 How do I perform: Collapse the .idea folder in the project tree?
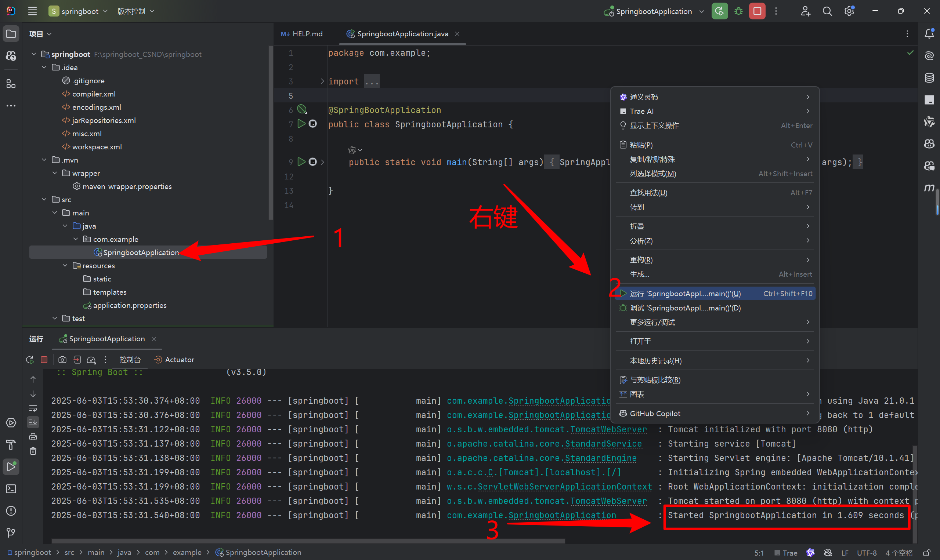(44, 68)
